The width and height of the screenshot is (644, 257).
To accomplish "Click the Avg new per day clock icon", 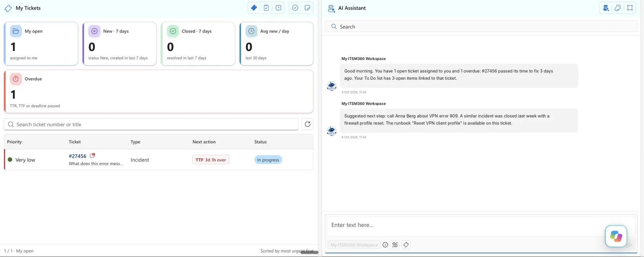I will pyautogui.click(x=251, y=31).
